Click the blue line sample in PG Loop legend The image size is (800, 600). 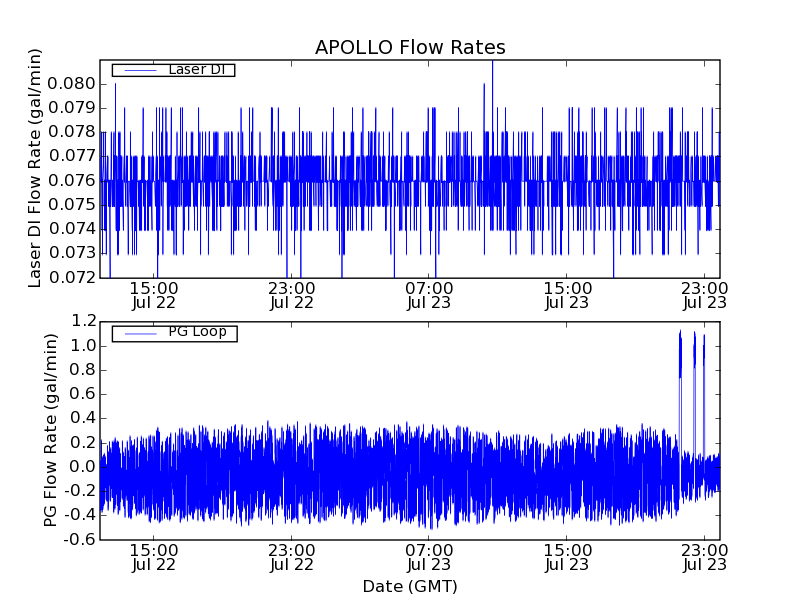[140, 334]
